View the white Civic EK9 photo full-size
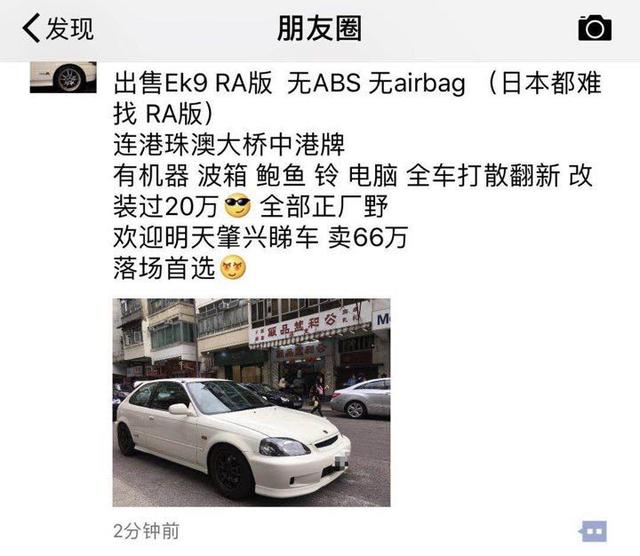The image size is (640, 556). [x=251, y=403]
